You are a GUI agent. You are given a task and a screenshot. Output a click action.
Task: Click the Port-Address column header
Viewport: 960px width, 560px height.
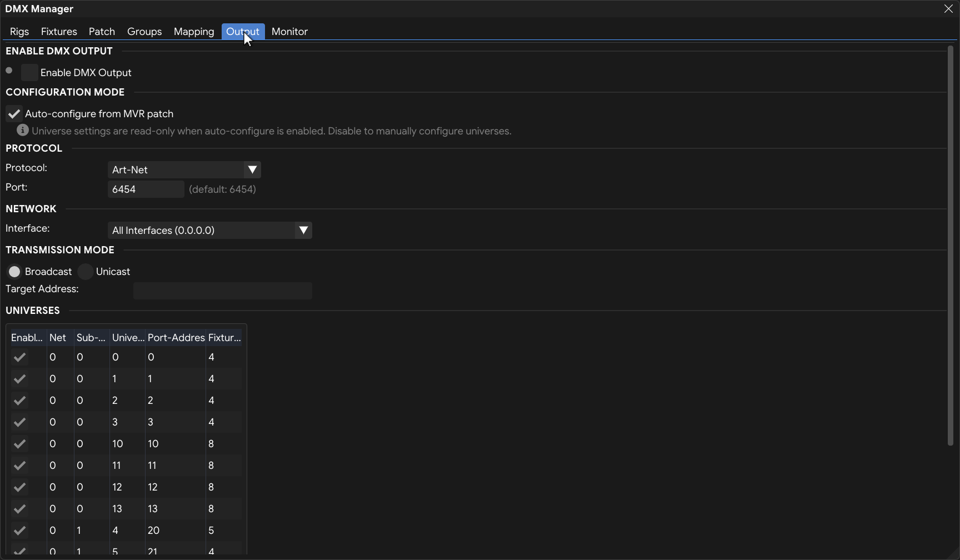176,338
